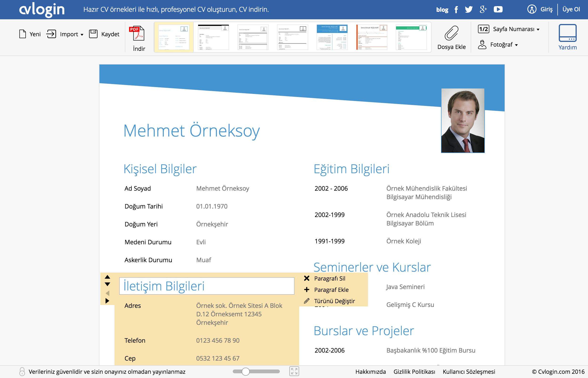Click the Dosya Ekle paperclip icon
The height and width of the screenshot is (378, 588).
click(451, 33)
